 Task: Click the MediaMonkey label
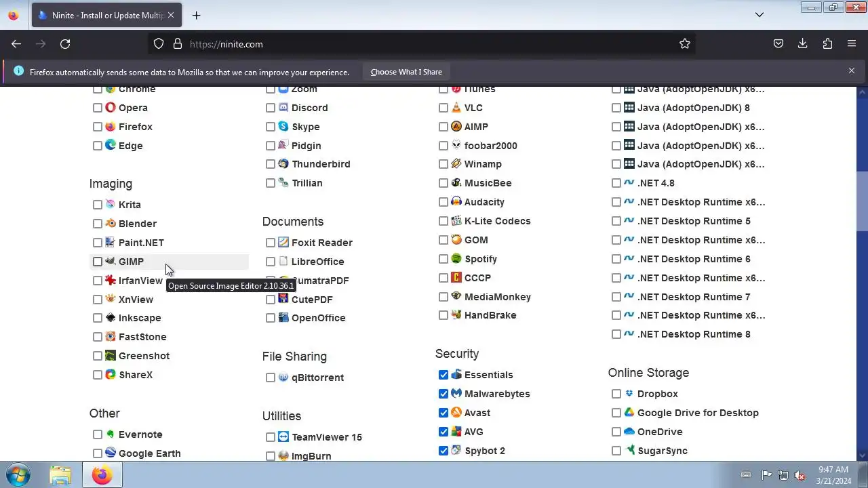[x=498, y=297]
